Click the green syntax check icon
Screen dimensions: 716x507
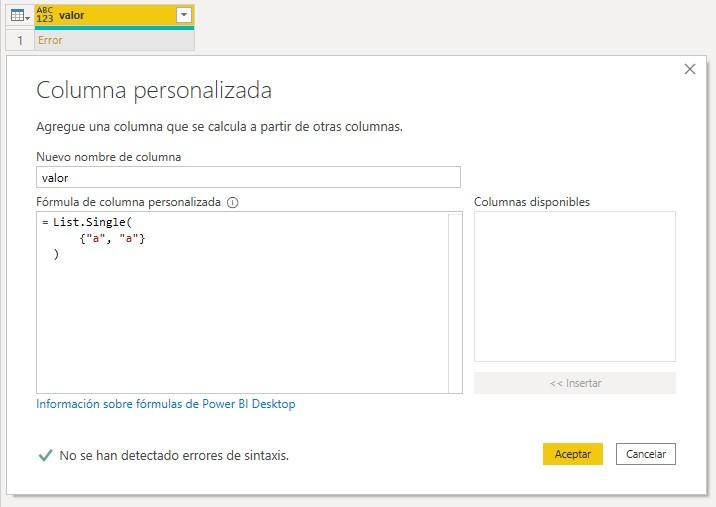click(x=44, y=455)
